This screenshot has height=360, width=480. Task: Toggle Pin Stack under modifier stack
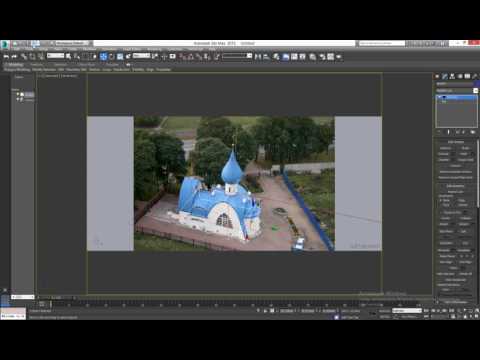tap(439, 132)
